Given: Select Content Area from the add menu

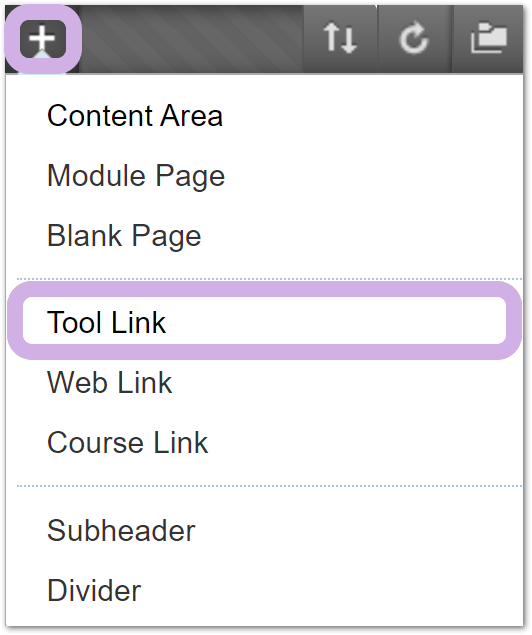Looking at the screenshot, I should [x=135, y=116].
